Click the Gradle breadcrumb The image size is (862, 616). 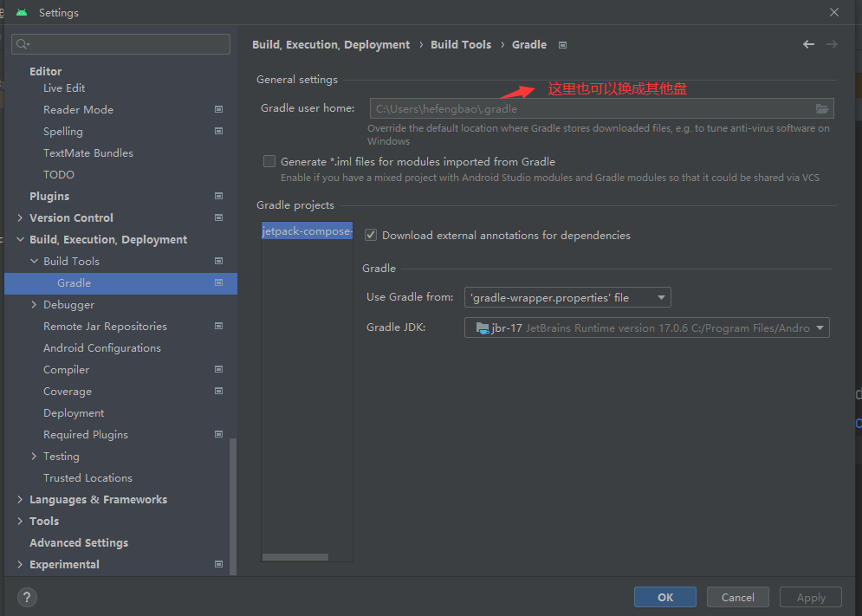coord(529,44)
